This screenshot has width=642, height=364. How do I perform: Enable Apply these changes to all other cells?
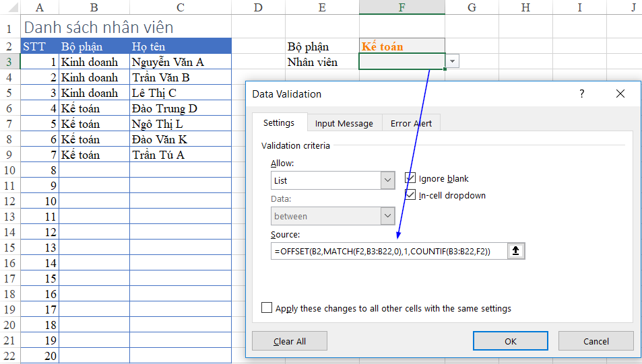tap(267, 307)
